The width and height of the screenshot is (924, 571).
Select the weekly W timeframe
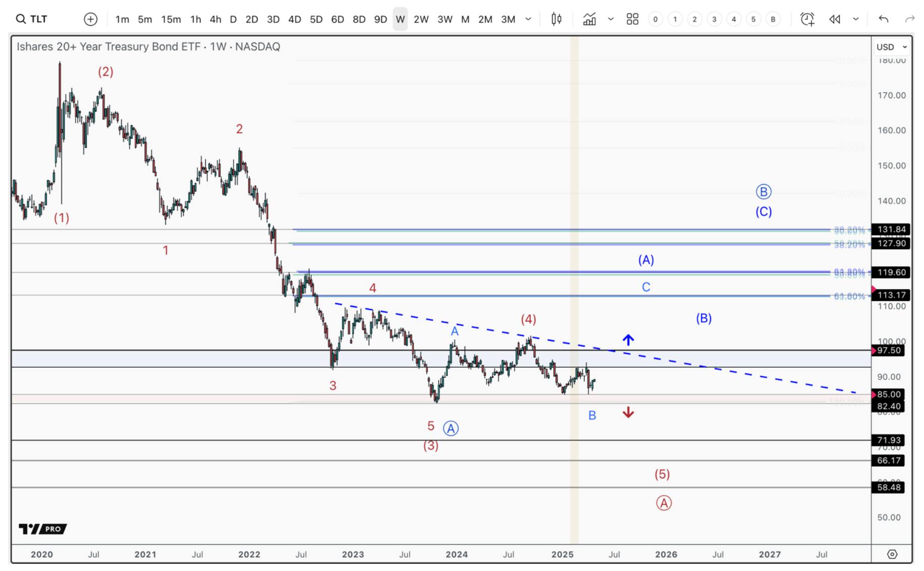point(400,19)
